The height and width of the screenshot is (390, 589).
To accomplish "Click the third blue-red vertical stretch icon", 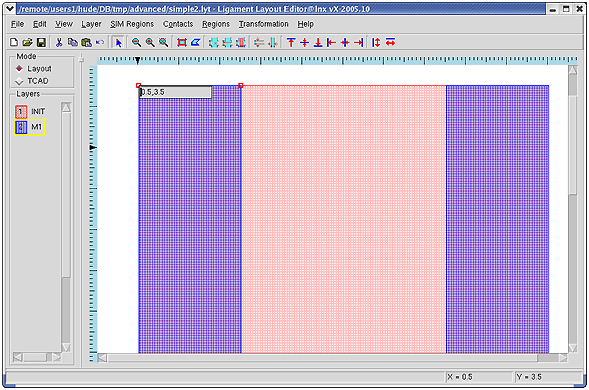I will (x=241, y=42).
